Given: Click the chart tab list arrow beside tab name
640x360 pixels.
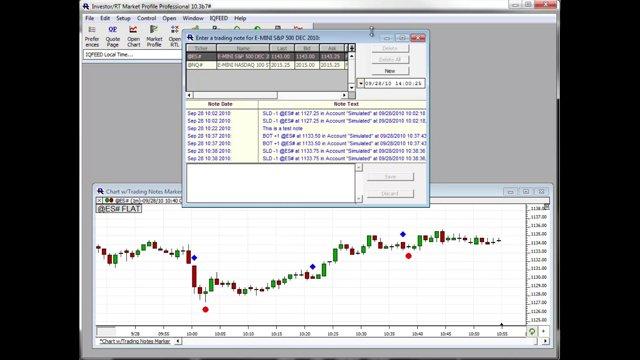Looking at the screenshot, I should point(178,341).
